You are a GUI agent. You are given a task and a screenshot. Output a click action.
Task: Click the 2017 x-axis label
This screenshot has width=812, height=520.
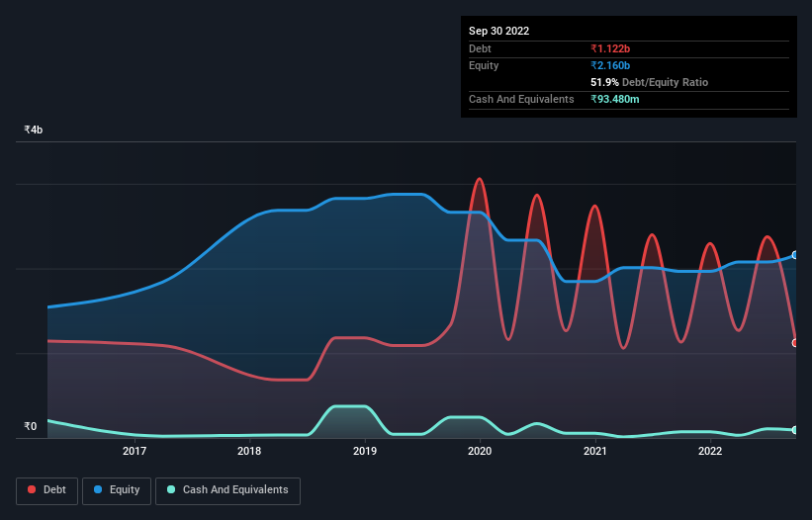pyautogui.click(x=135, y=451)
